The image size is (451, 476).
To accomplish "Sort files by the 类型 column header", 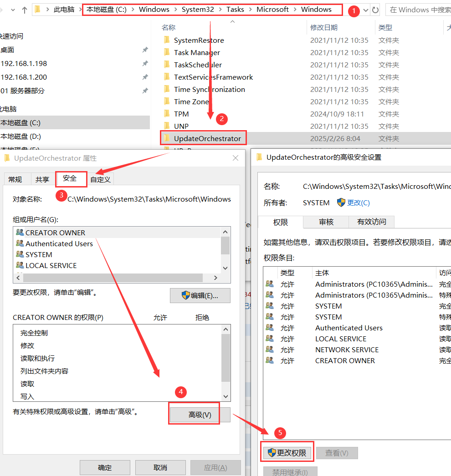I will pyautogui.click(x=385, y=28).
